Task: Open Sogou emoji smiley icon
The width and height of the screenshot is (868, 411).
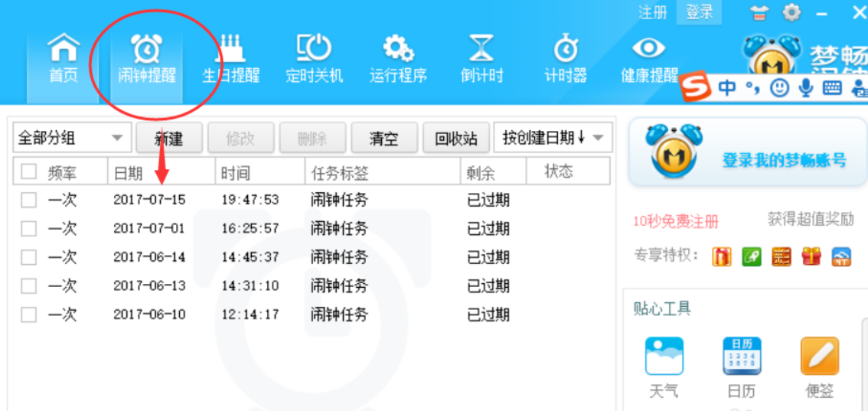Action: coord(779,87)
